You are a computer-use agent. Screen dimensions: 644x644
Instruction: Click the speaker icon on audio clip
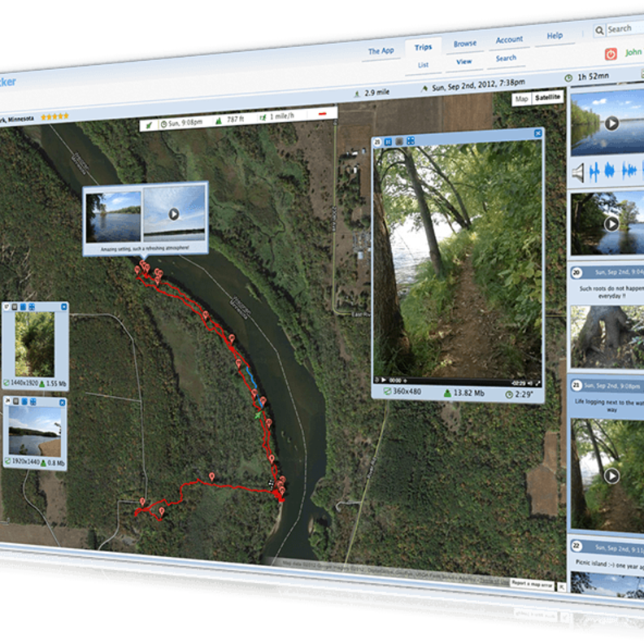(578, 172)
